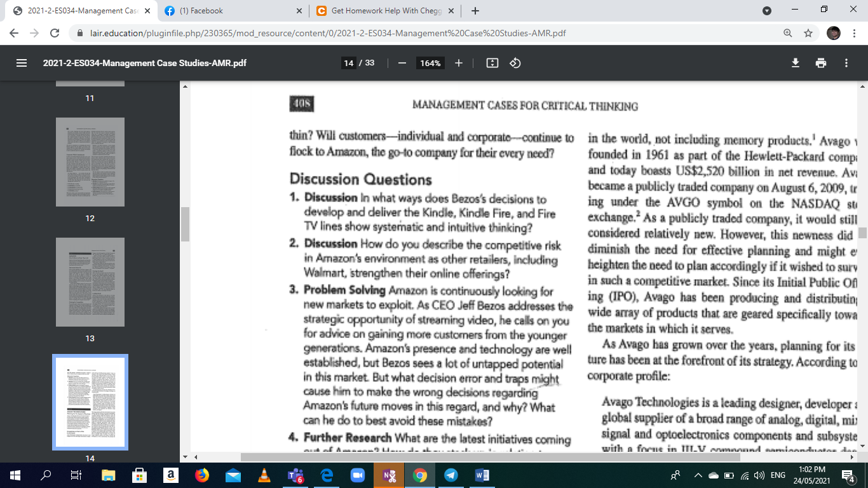Open File Explorer from the taskbar
This screenshot has height=488, width=868.
coord(109,475)
